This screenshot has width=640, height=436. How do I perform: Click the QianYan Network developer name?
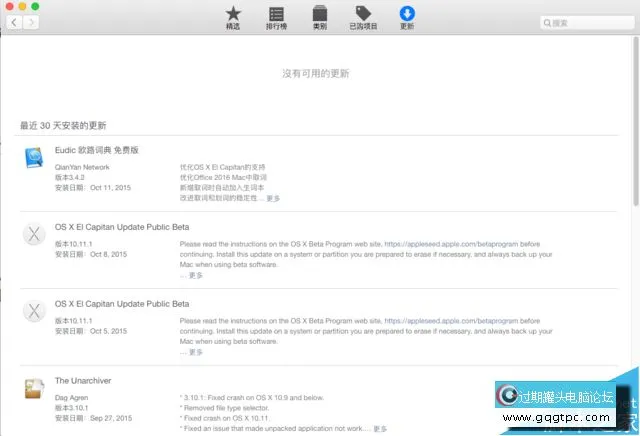[x=84, y=166]
